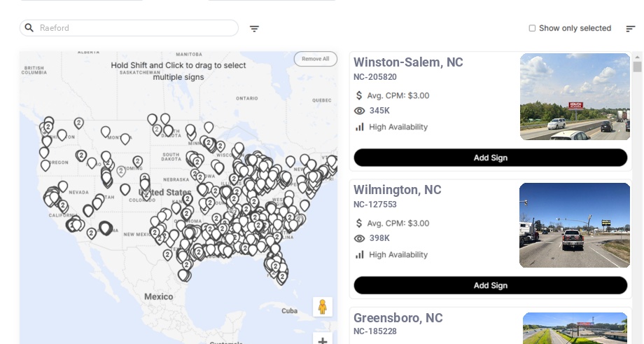Add the Winston-Salem, NC sign

click(490, 158)
